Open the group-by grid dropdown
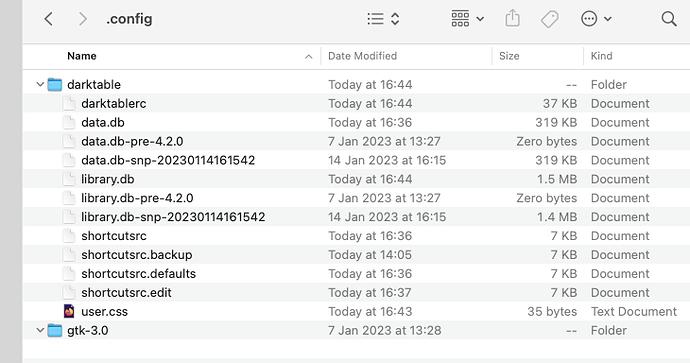The width and height of the screenshot is (690, 363). 467,19
